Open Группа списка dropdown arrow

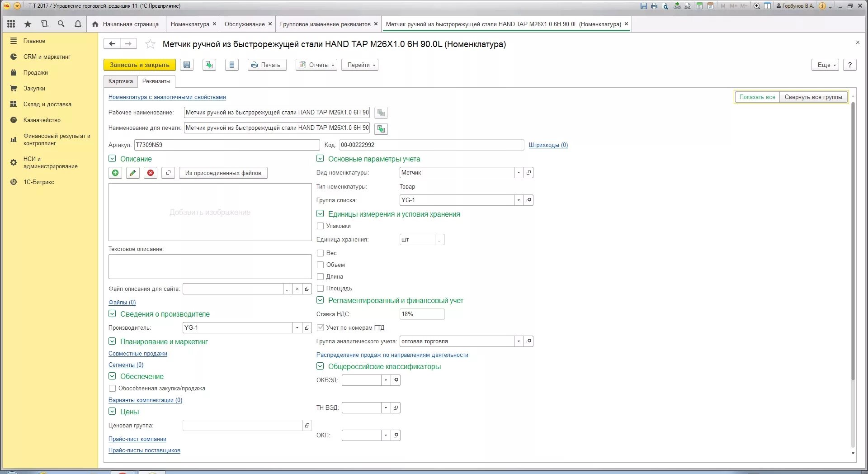point(519,200)
